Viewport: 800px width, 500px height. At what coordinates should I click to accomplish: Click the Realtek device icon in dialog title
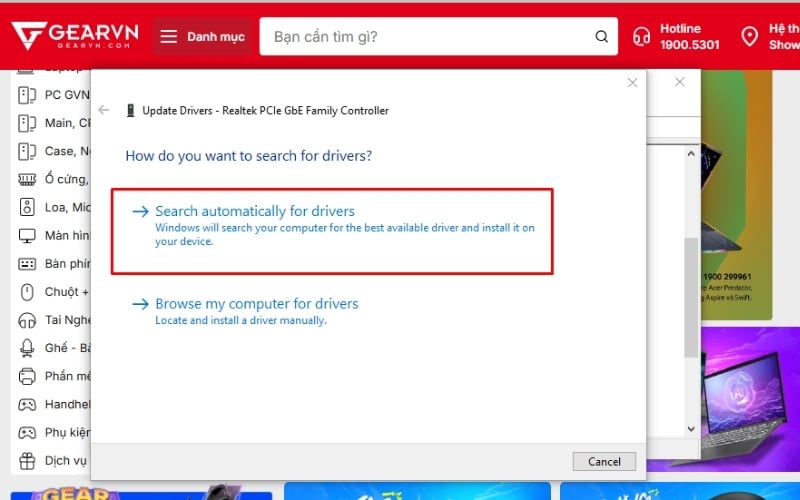pyautogui.click(x=130, y=110)
